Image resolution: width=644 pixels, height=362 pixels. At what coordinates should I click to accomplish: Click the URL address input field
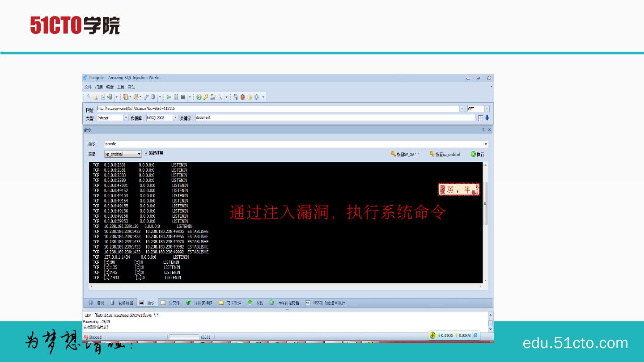click(x=278, y=109)
